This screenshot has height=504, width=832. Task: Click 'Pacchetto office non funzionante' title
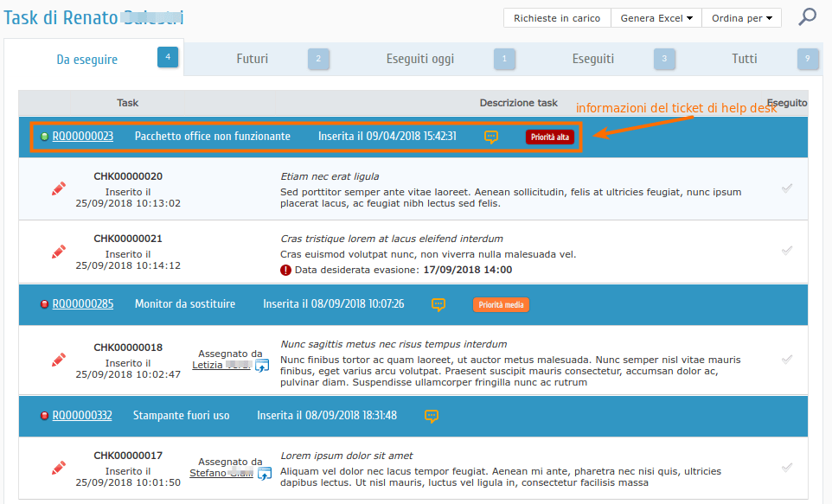click(212, 137)
